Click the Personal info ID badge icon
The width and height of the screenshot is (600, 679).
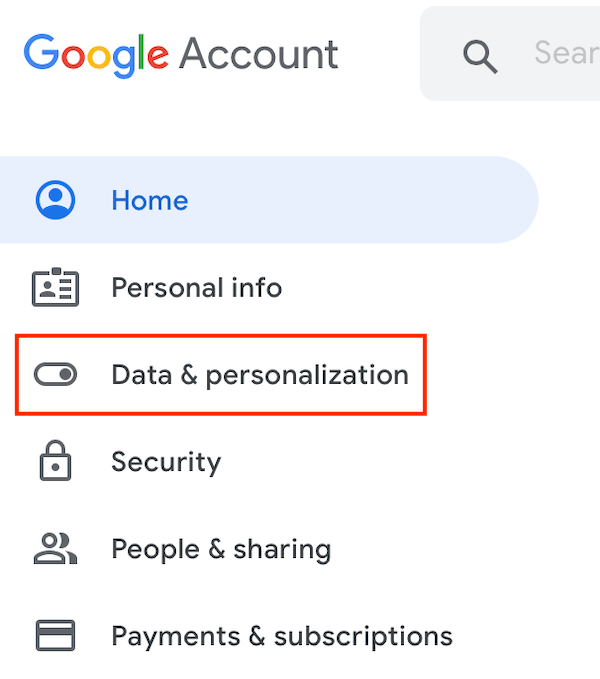[x=55, y=287]
